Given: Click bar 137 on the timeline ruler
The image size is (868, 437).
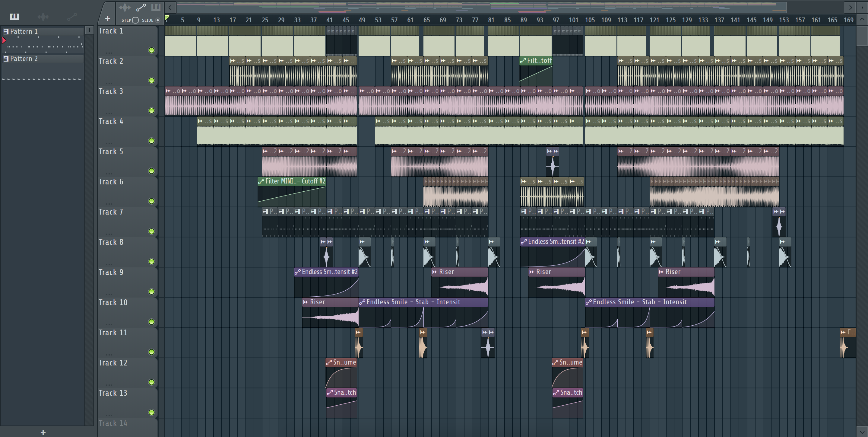Looking at the screenshot, I should point(719,20).
